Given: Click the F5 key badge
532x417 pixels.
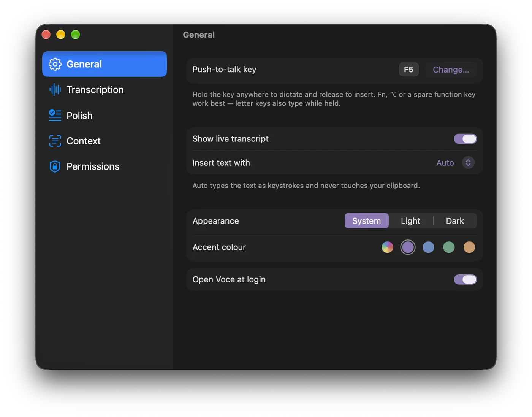Looking at the screenshot, I should [x=408, y=70].
